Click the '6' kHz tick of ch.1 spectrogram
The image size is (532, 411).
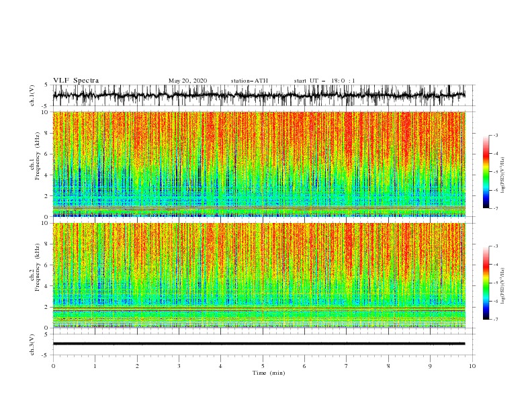tap(47, 154)
